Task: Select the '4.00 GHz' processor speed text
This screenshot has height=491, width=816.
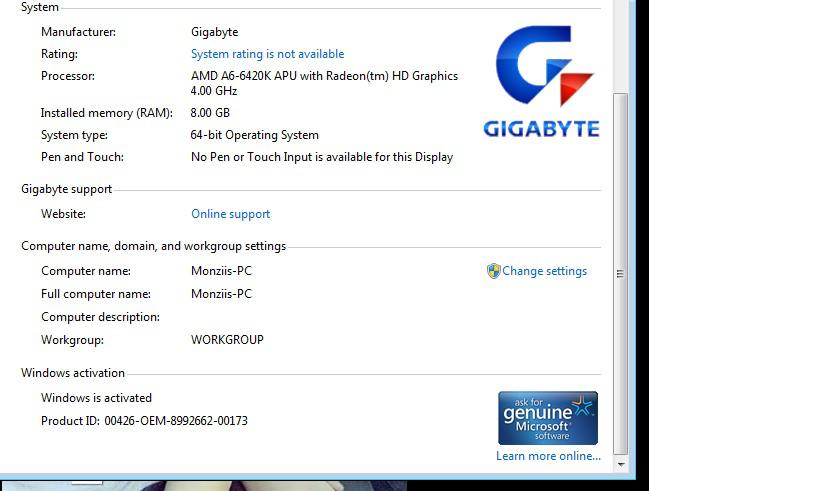Action: [x=214, y=91]
